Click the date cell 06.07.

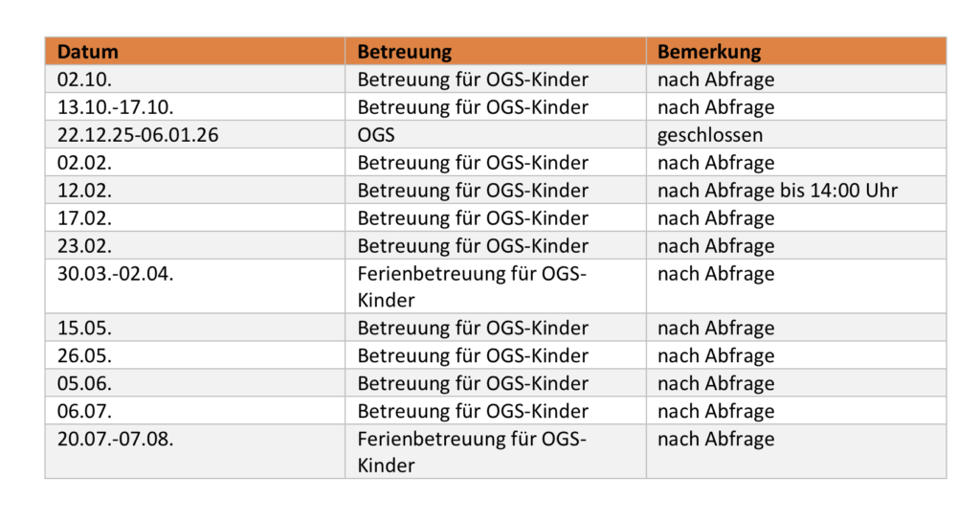[84, 412]
